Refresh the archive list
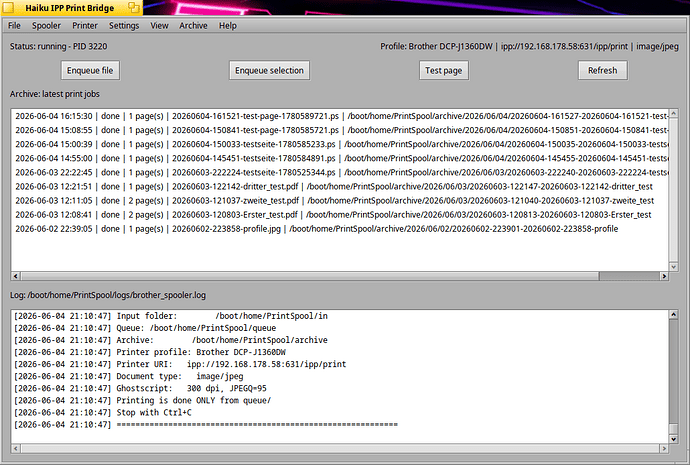The height and width of the screenshot is (465, 690). pos(603,70)
